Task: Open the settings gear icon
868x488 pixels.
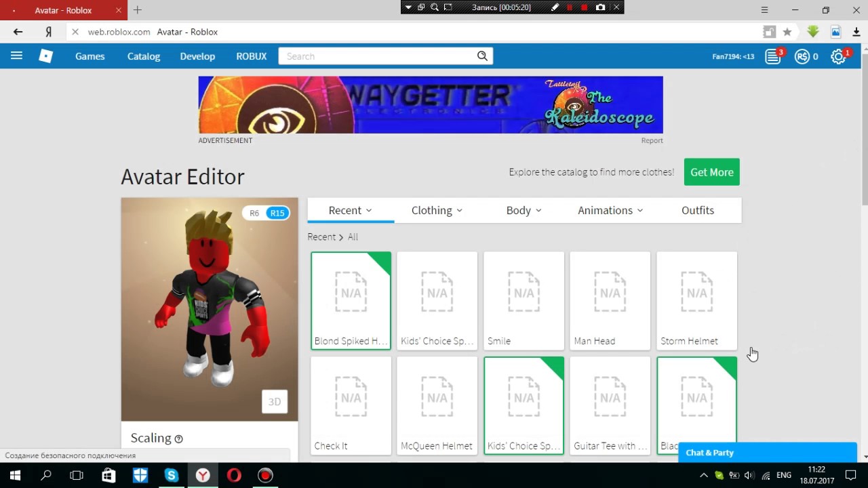Action: tap(839, 56)
